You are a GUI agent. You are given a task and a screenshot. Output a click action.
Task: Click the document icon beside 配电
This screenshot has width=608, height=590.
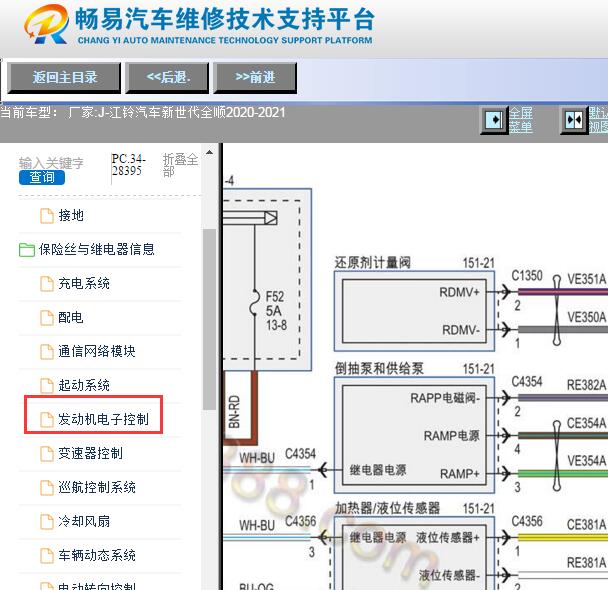(47, 318)
